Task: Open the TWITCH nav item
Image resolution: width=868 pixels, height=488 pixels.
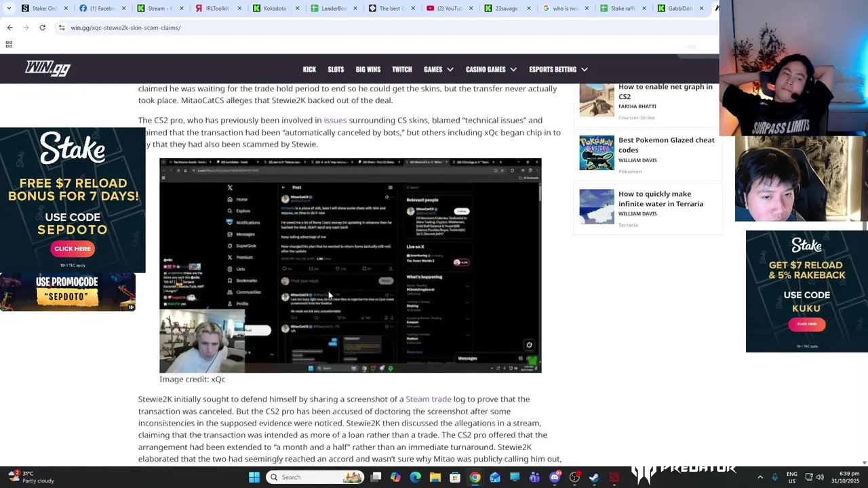Action: 401,69
